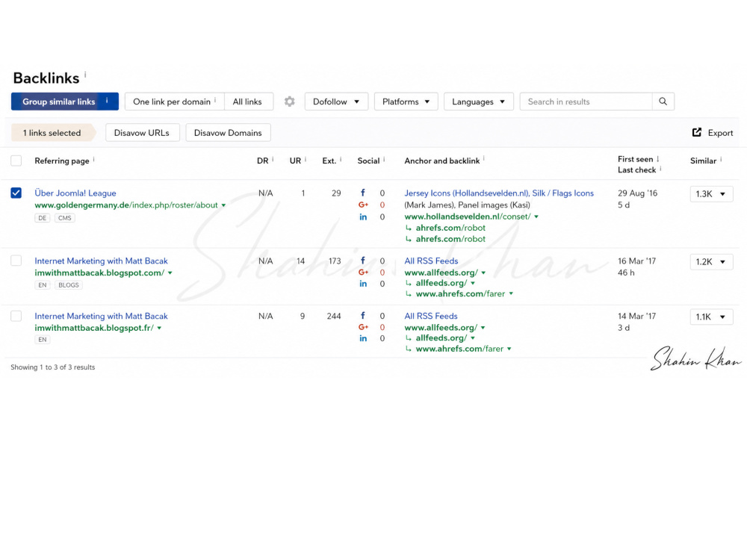
Task: Click the Export icon
Action: [696, 132]
